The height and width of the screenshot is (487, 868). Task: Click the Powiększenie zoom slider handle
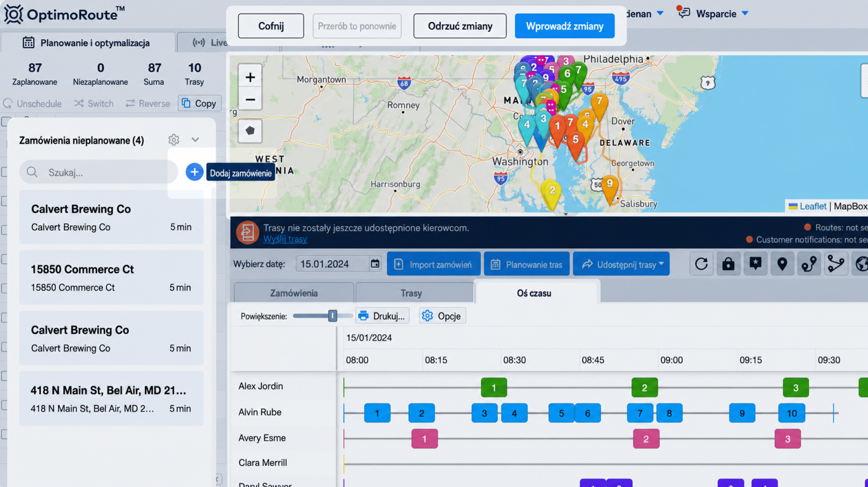point(332,316)
